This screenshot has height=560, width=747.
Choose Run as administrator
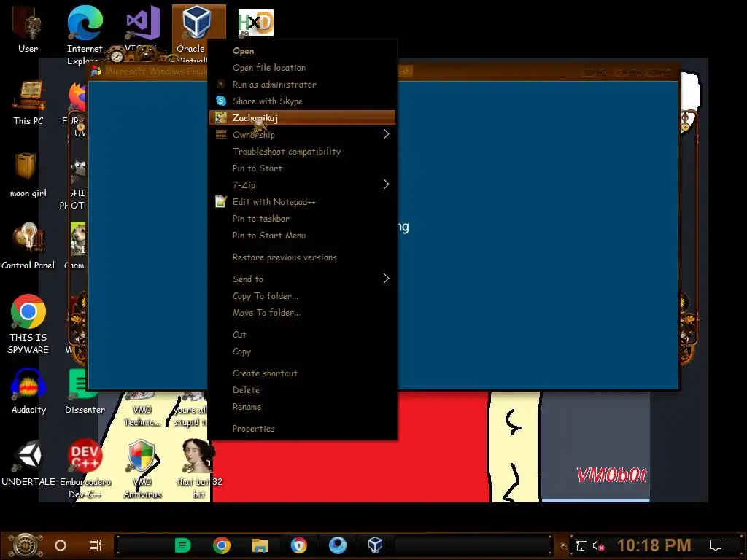pyautogui.click(x=302, y=85)
